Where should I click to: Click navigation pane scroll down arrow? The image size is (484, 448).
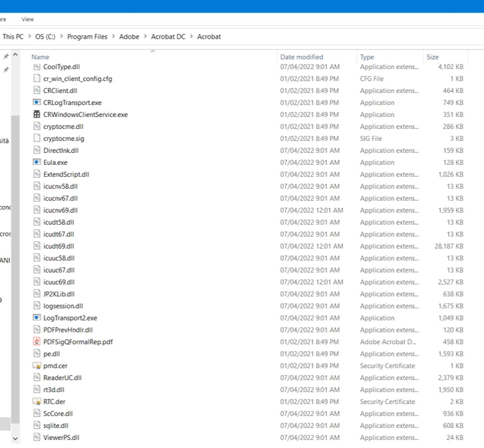[x=15, y=439]
